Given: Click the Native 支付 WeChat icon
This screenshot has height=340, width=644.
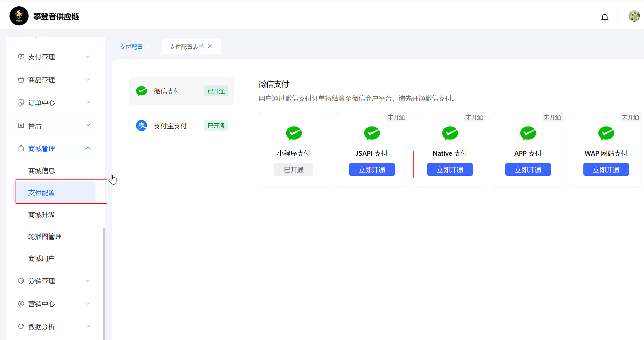Looking at the screenshot, I should point(450,133).
